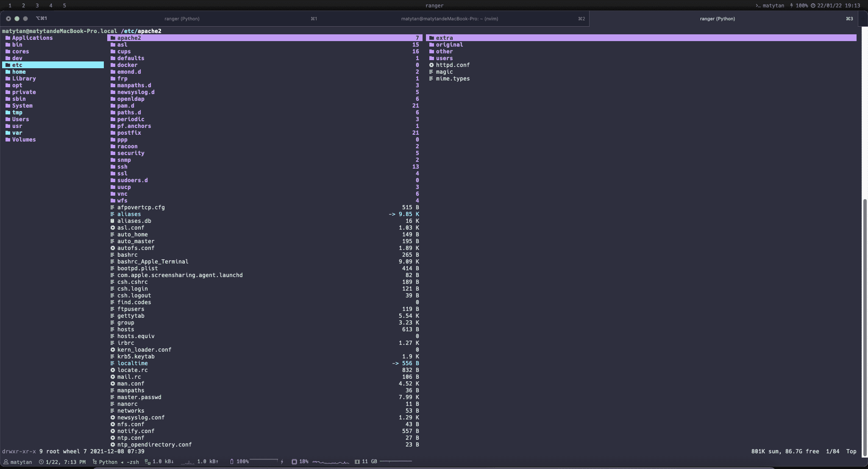Screen dimensions: 868x469
Task: Open the Volumes directory entry
Action: (x=24, y=140)
